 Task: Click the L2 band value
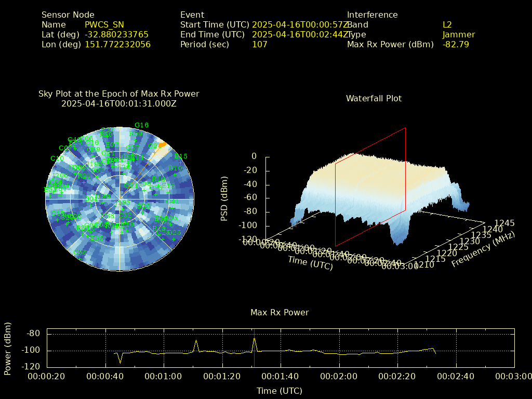coord(447,25)
